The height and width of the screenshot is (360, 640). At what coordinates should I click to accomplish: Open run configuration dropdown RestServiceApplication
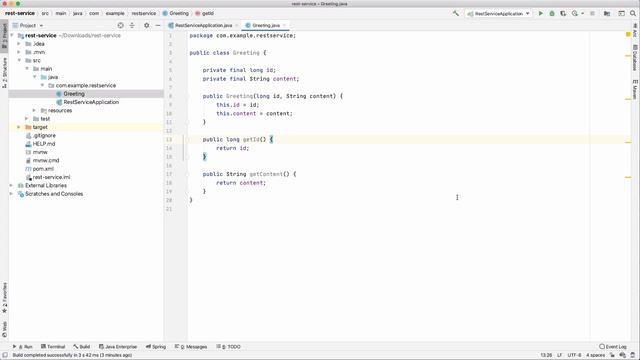tap(498, 13)
